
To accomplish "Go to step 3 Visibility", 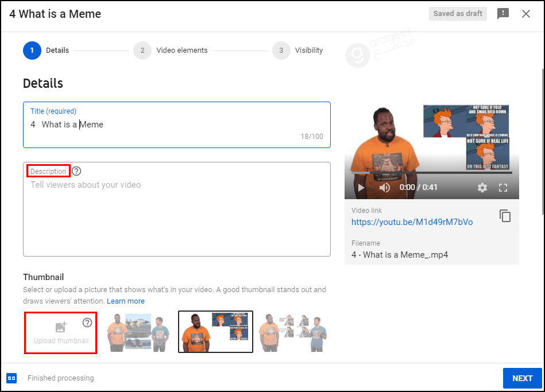I will coord(298,51).
